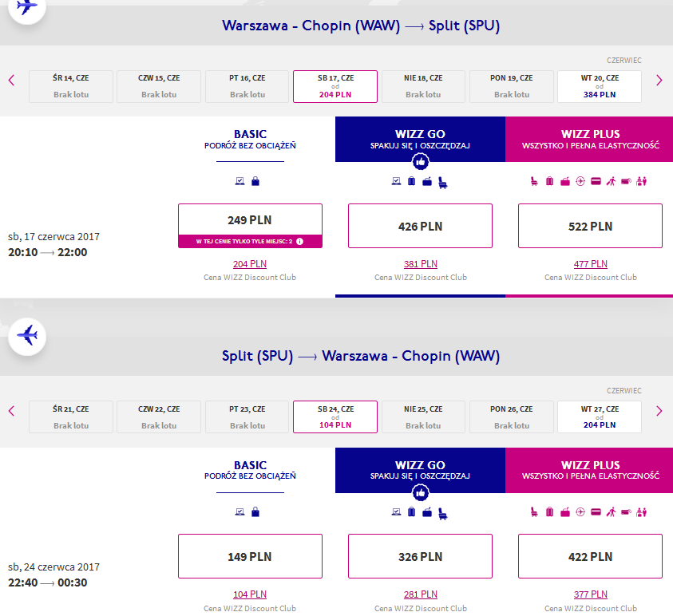Choose return WIZZ PLUS fare 422 PLN

[590, 556]
